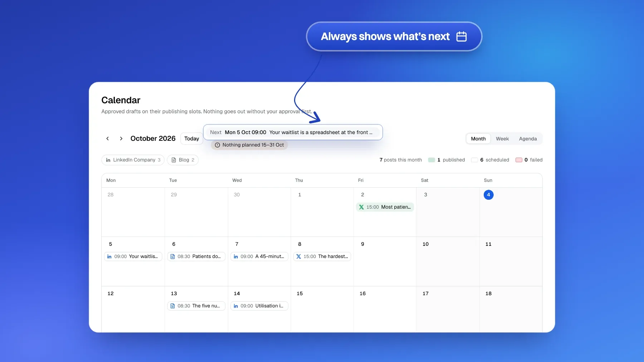Open the 09:00 Your waitlis... LinkedIn post

pyautogui.click(x=133, y=256)
